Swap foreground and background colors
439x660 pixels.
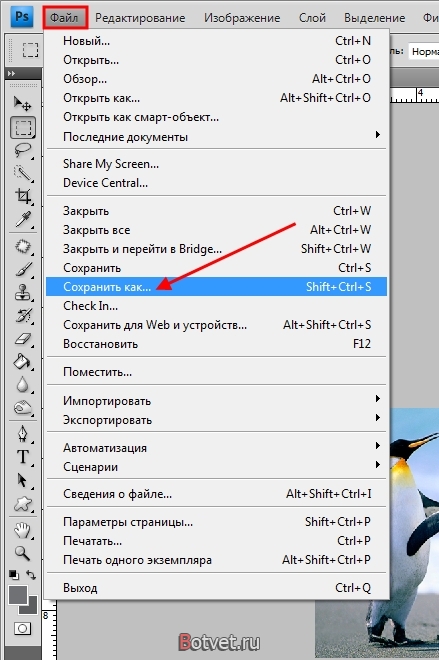click(x=31, y=575)
